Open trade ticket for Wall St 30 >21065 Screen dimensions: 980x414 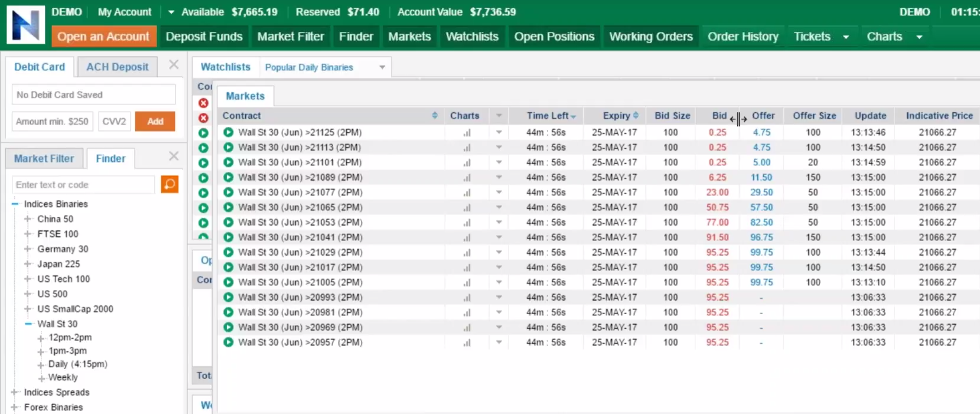228,207
